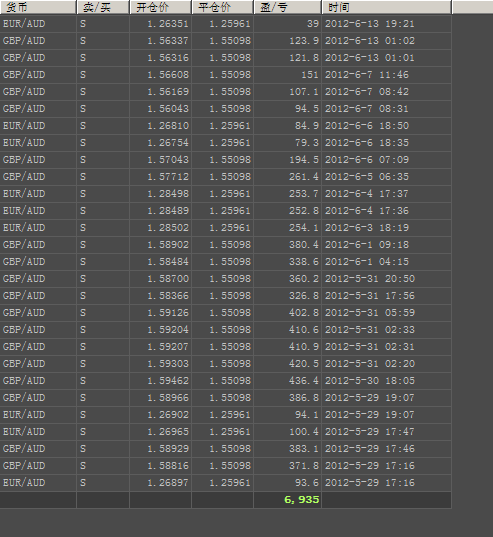Viewport: 493px width, 537px height.
Task: Click the 平仓价 column header
Action: tap(223, 7)
